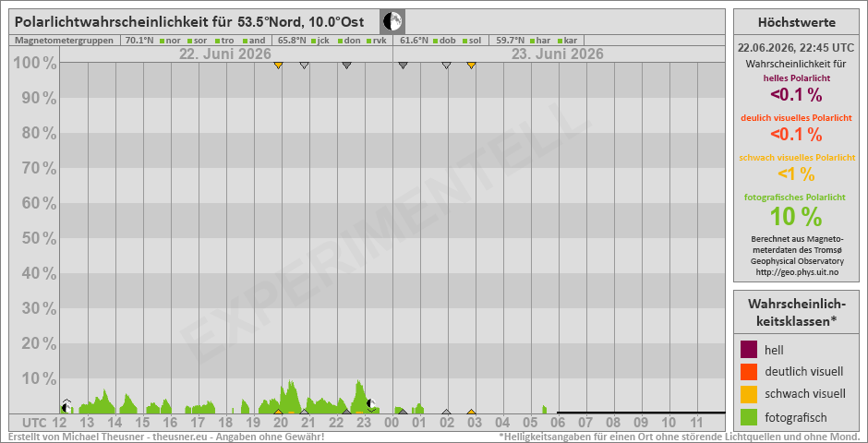868x443 pixels.
Task: Click the green status square for nor
Action: click(163, 41)
